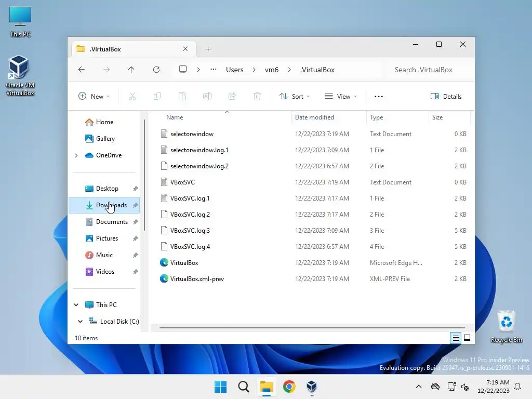532x399 pixels.
Task: Expand chevron after vm6 in breadcrumb
Action: (289, 70)
